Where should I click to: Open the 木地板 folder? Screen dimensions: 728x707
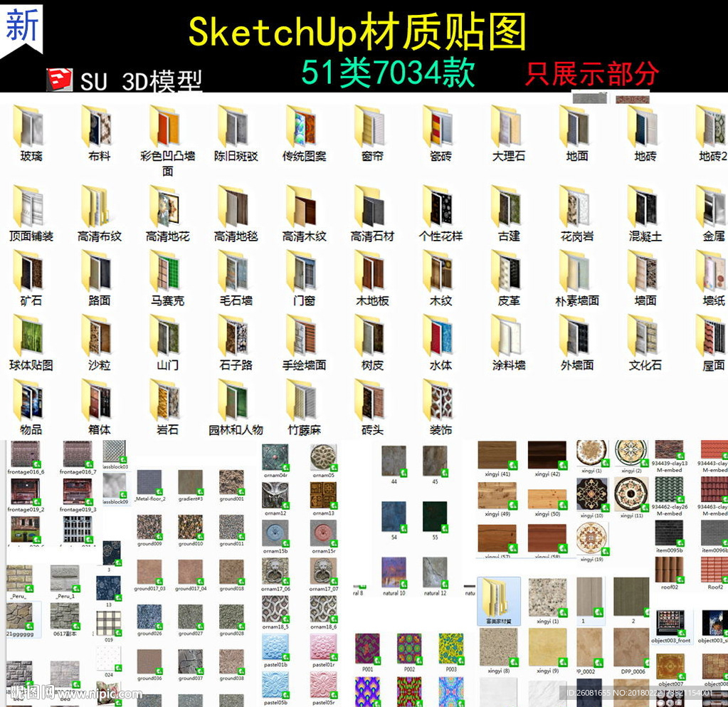371,271
